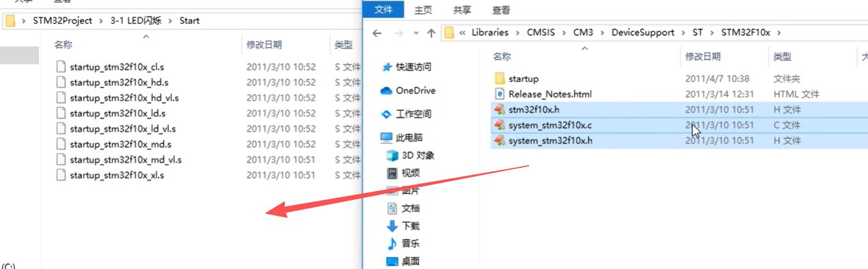Viewport: 868px width, 269px height.
Task: Expand chevron after 3-1 LED闪烁 in left window
Action: (170, 20)
